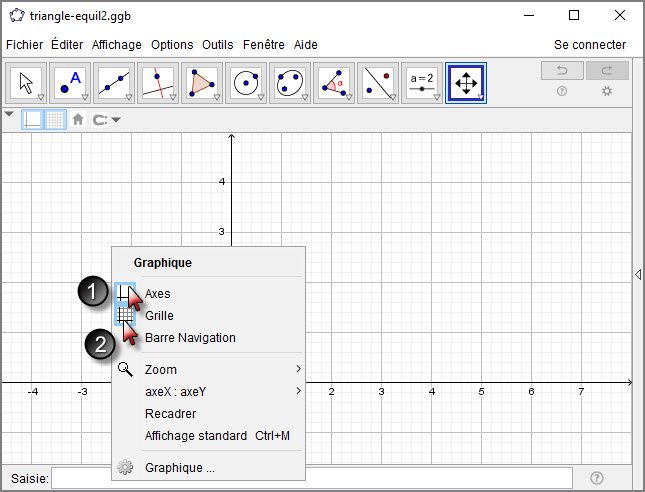Click the Axes label in context menu
The width and height of the screenshot is (645, 492).
pyautogui.click(x=158, y=294)
